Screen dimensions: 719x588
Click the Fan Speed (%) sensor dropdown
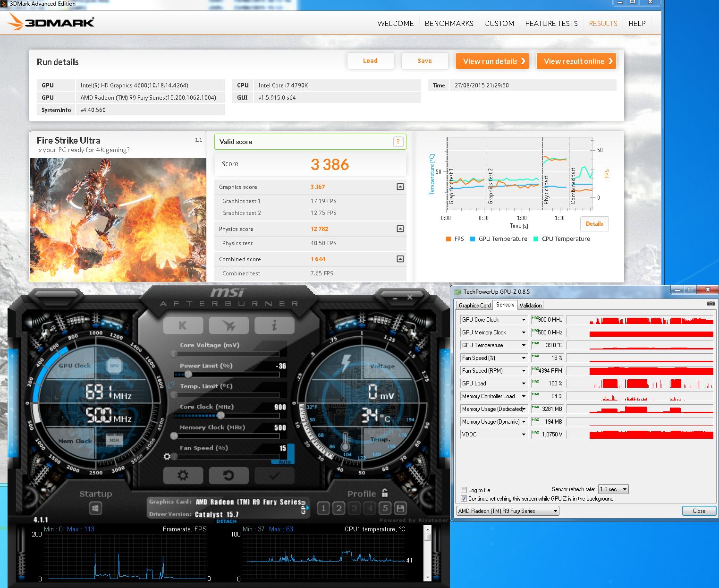pyautogui.click(x=494, y=358)
